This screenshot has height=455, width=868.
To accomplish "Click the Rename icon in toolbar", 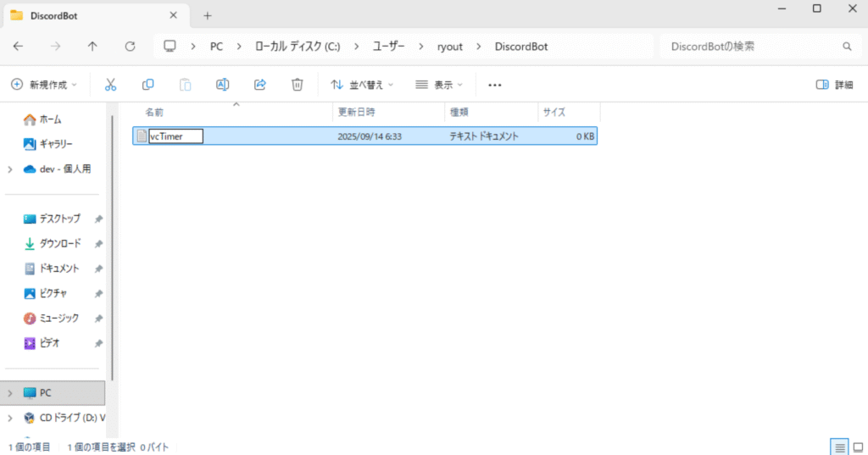I will tap(222, 85).
